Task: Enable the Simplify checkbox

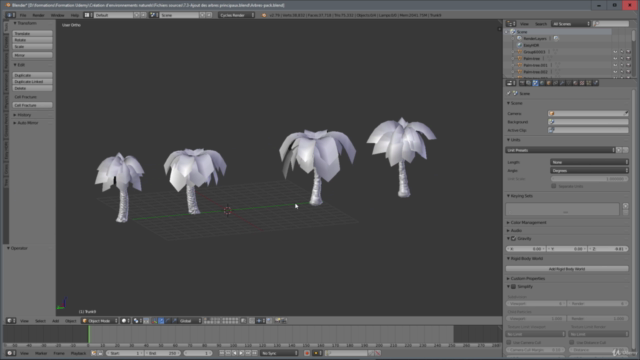Action: click(x=513, y=287)
